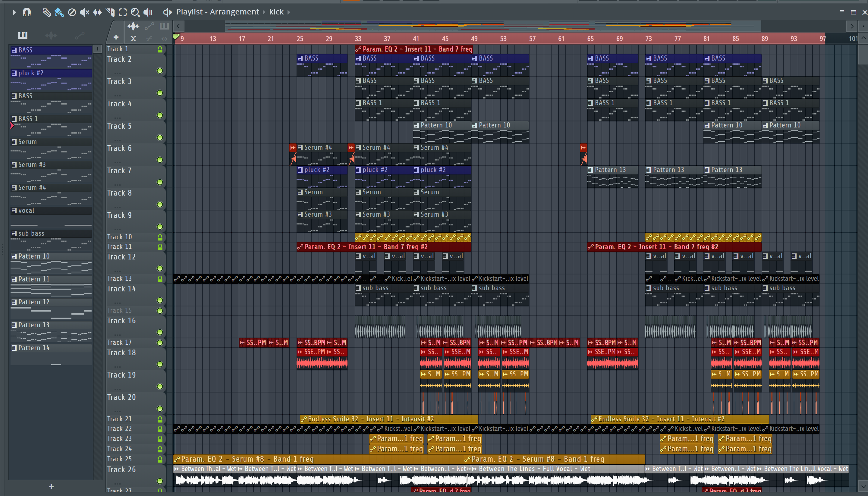Select the Zoom magnifier tool
The height and width of the screenshot is (496, 868).
[x=135, y=13]
